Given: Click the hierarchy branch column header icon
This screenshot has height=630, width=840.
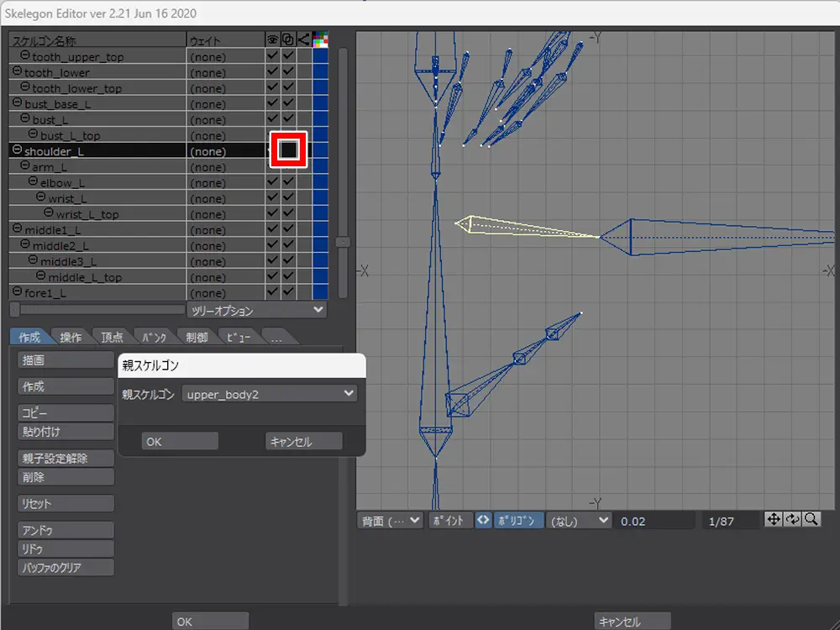Looking at the screenshot, I should [x=303, y=40].
